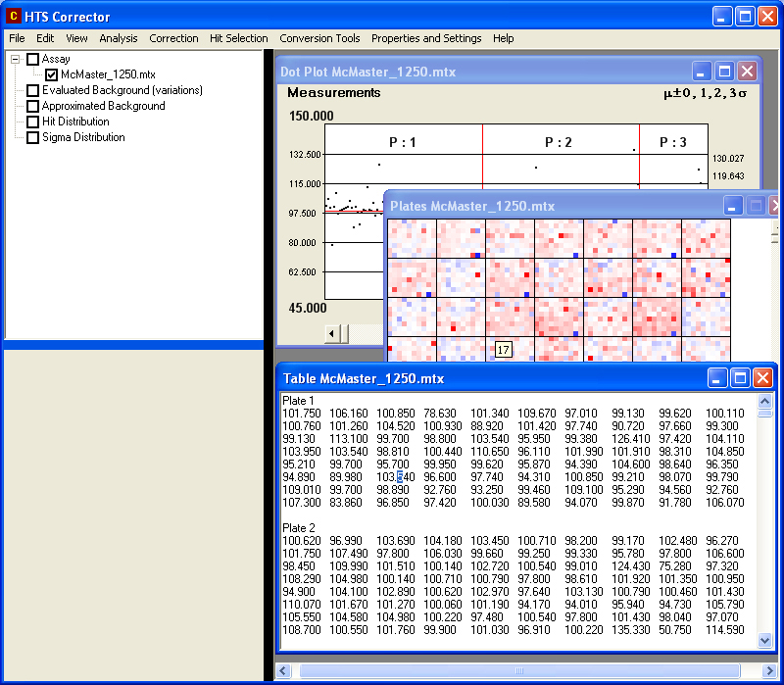Check the Sigma Distribution checkbox

tap(33, 137)
